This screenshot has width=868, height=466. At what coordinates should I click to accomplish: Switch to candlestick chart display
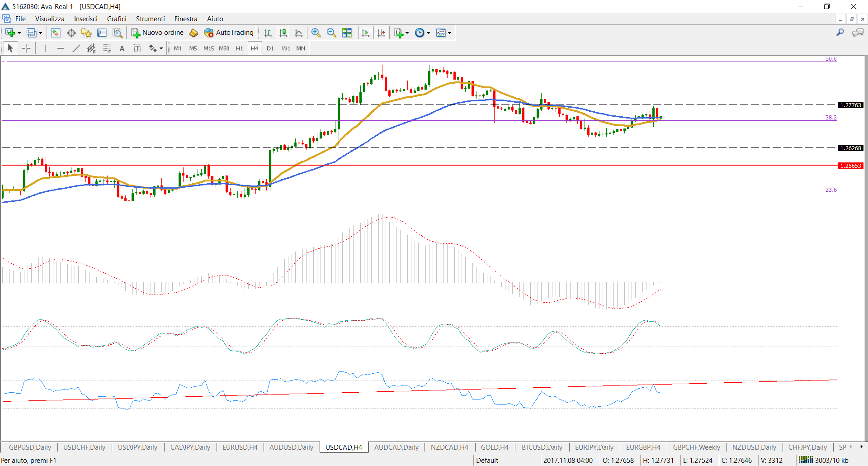pyautogui.click(x=283, y=33)
